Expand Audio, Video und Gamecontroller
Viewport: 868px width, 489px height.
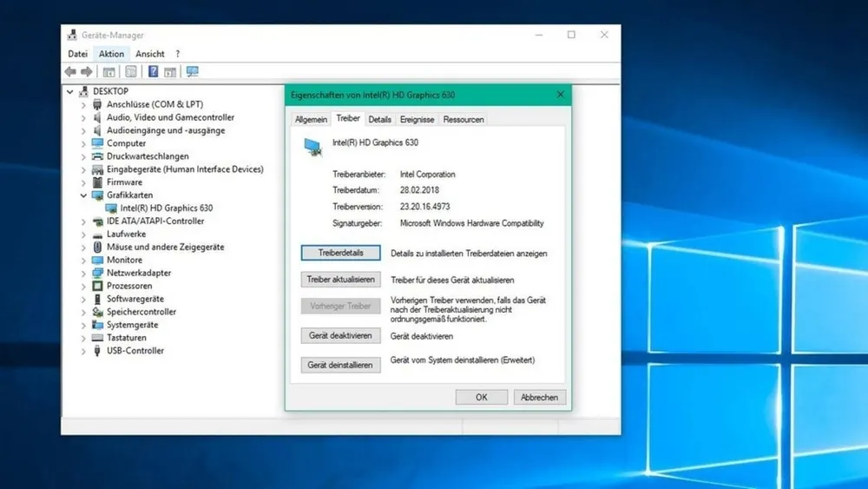[84, 117]
